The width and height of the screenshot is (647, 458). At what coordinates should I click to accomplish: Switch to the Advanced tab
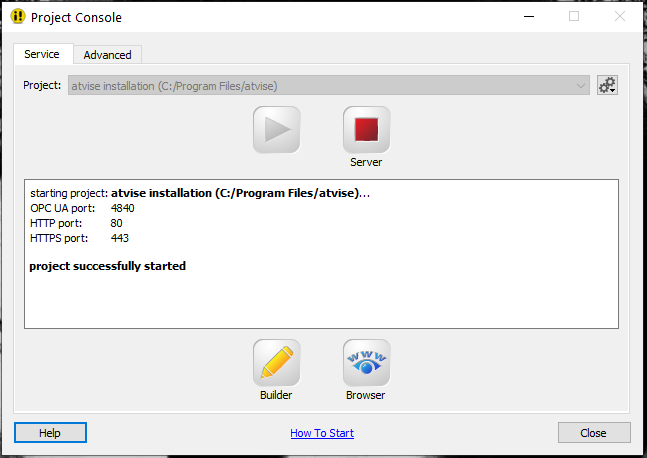[x=107, y=55]
